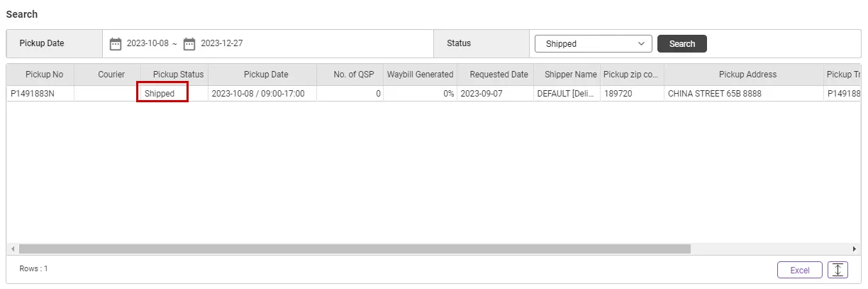Click the Requested Date column header
The width and height of the screenshot is (868, 289).
499,75
